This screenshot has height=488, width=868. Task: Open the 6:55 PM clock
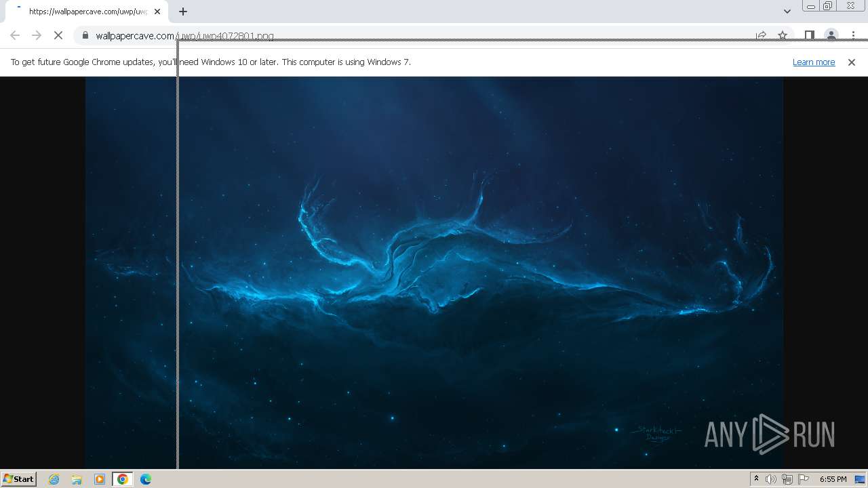(833, 479)
